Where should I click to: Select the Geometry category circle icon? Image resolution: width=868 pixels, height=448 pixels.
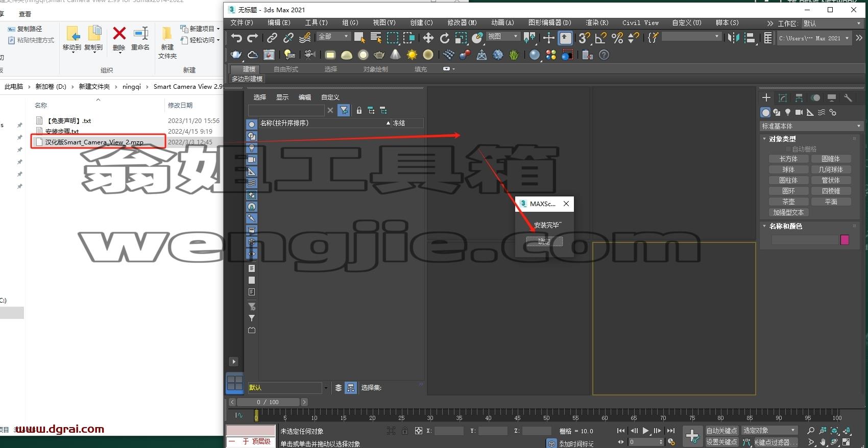click(765, 112)
